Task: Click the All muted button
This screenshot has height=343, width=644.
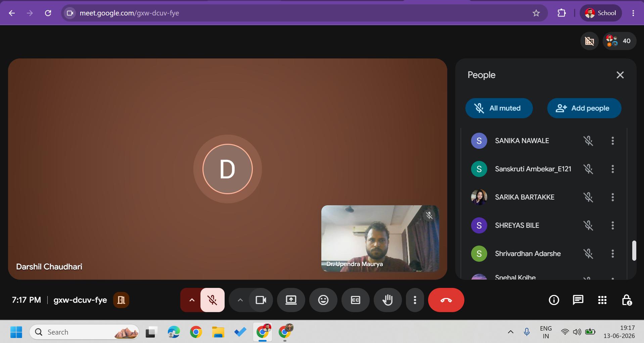Action: coord(499,108)
